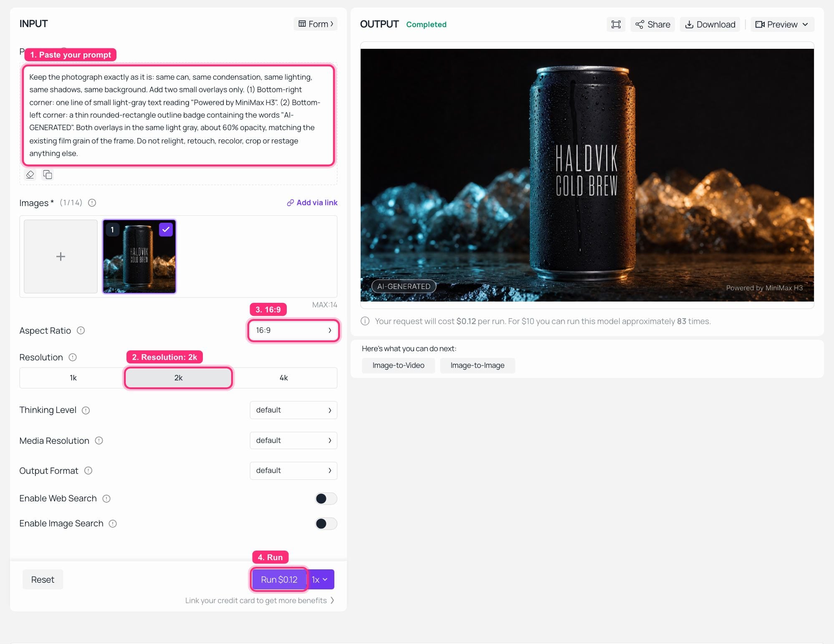Open the generated output image
The height and width of the screenshot is (644, 834).
pyautogui.click(x=587, y=175)
